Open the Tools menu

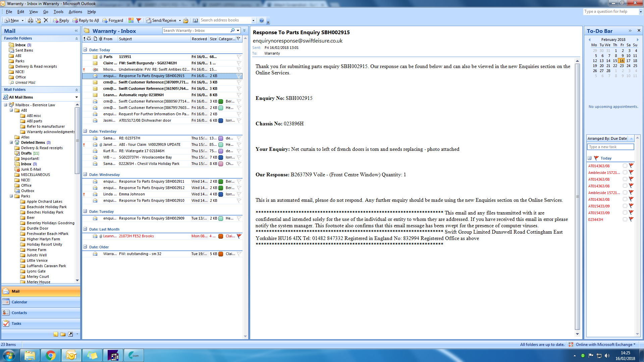coord(58,12)
